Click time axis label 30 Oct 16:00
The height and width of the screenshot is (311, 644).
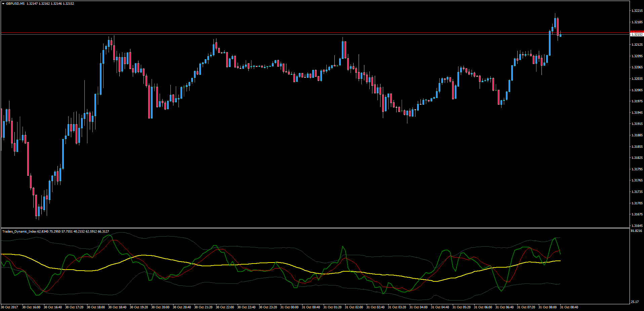coord(31,307)
